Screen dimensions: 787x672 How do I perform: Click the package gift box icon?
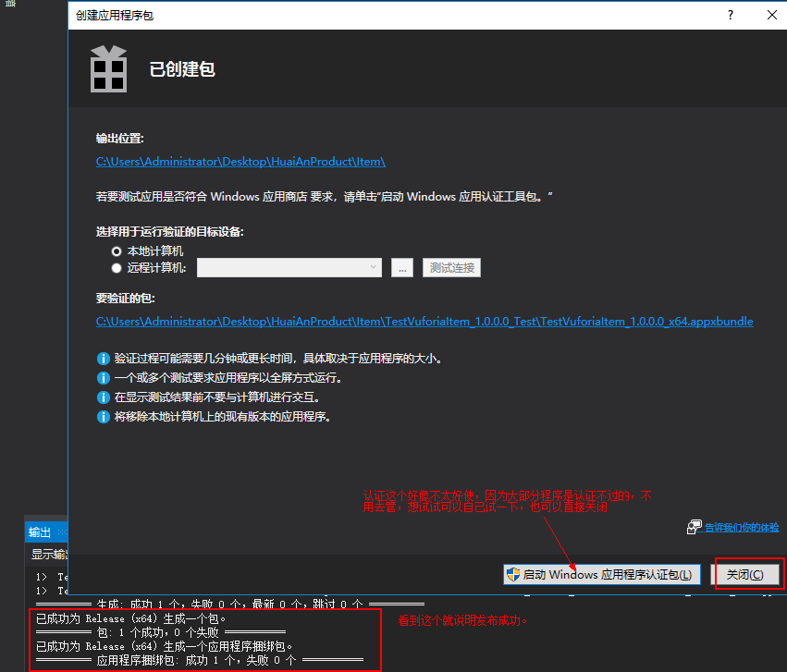(x=108, y=68)
